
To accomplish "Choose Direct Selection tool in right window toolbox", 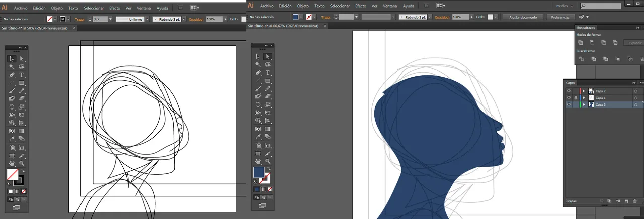I will [x=268, y=57].
